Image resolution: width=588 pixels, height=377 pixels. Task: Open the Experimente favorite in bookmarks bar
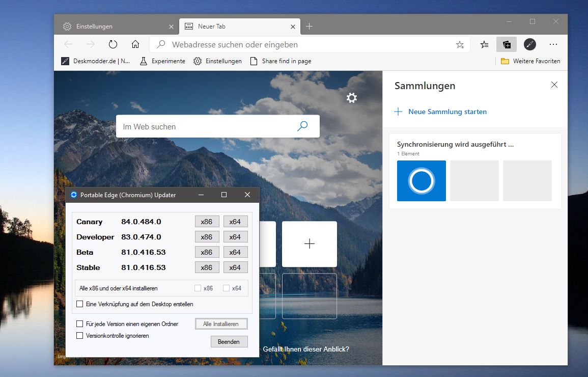point(162,61)
